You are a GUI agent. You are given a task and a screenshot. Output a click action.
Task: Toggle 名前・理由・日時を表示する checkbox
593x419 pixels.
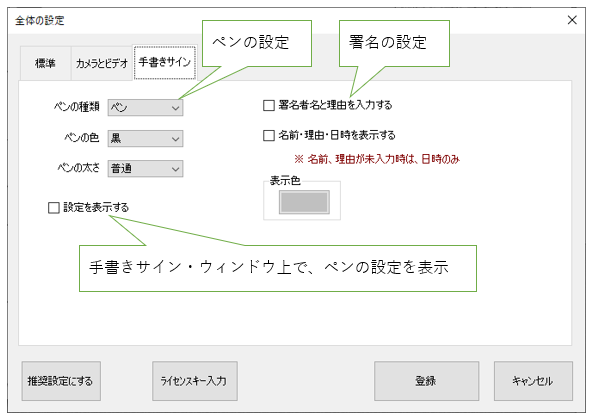[x=269, y=135]
